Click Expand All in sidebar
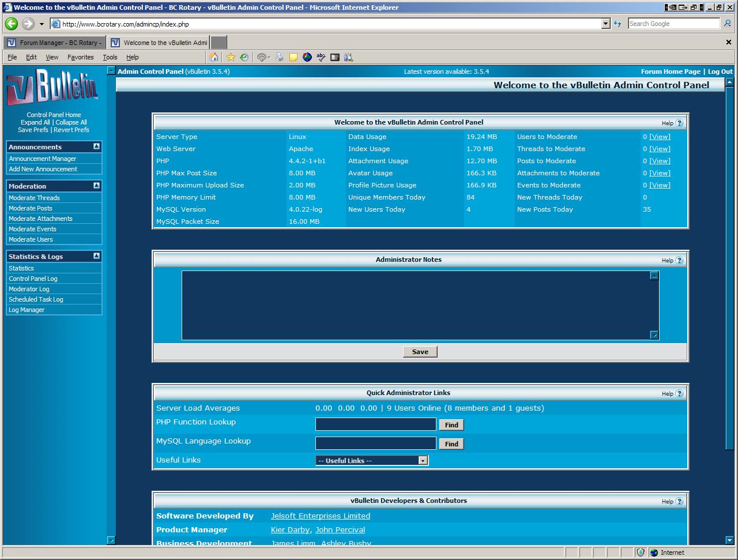Screen dimensions: 738x560 pyautogui.click(x=35, y=122)
